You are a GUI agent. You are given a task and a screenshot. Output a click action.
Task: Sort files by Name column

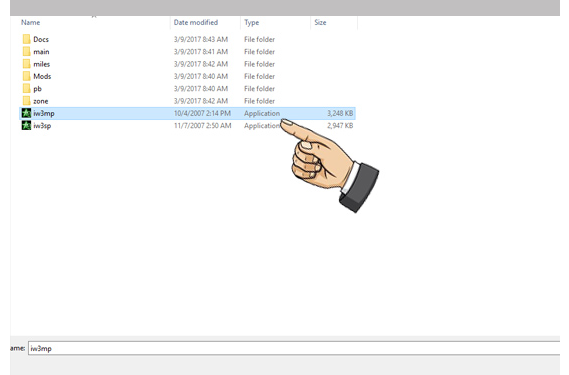pyautogui.click(x=30, y=23)
